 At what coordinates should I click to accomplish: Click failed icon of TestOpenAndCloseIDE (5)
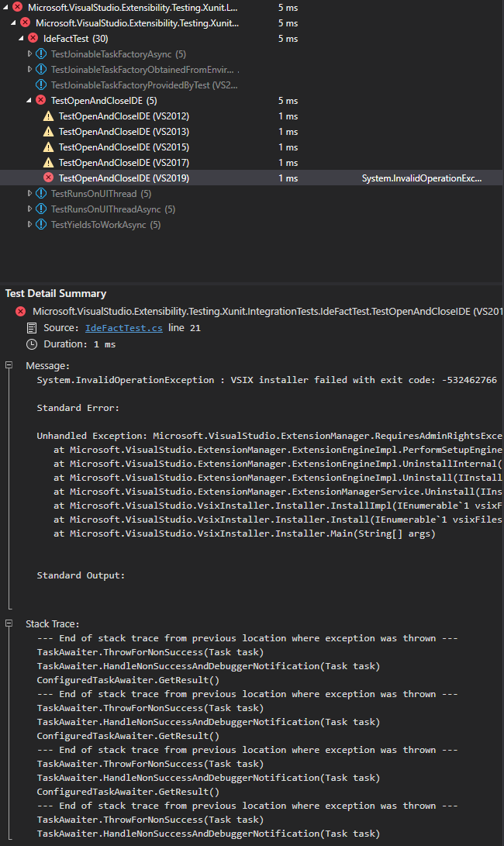point(40,100)
